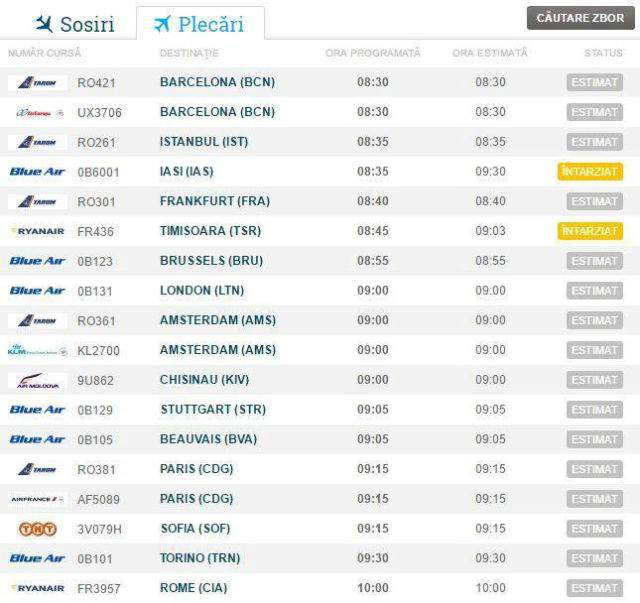Viewport: 640px width, 603px height.
Task: Open the Căutare Zbor flight search
Action: pyautogui.click(x=580, y=18)
